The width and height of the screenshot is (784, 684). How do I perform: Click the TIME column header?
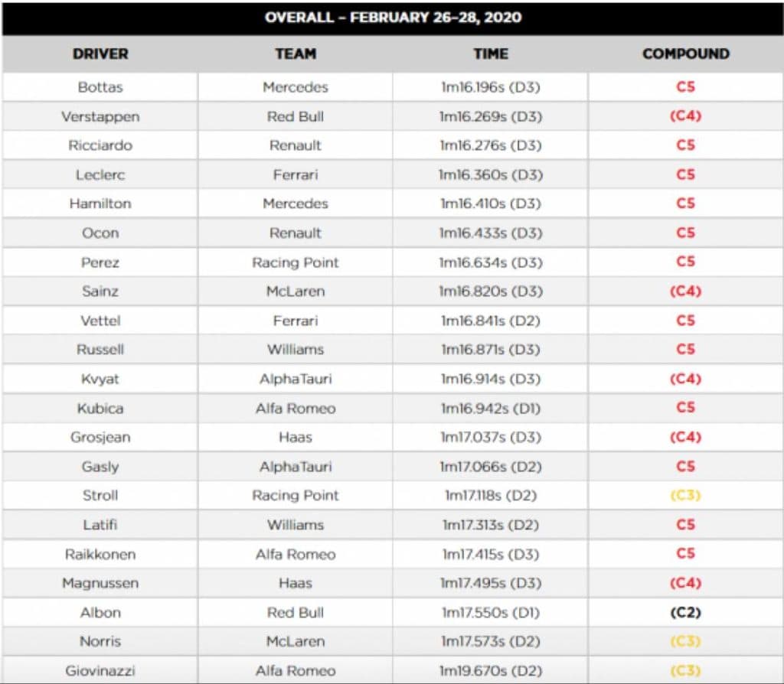click(x=490, y=54)
